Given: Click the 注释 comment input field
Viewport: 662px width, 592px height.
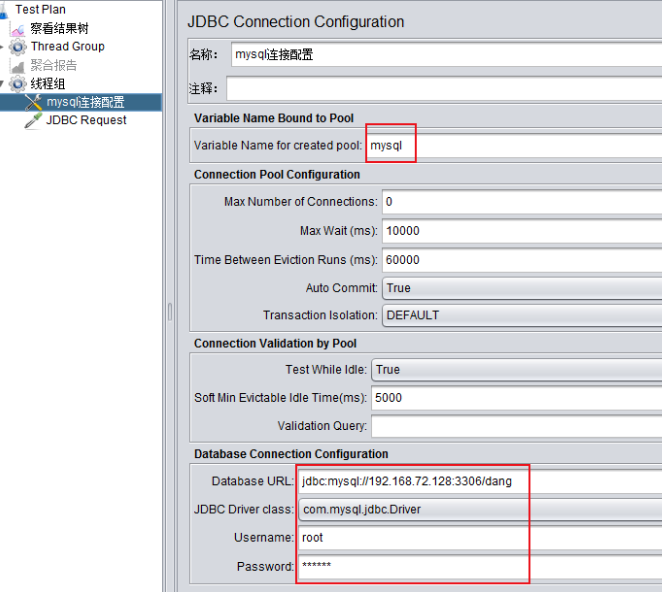Looking at the screenshot, I should [444, 89].
